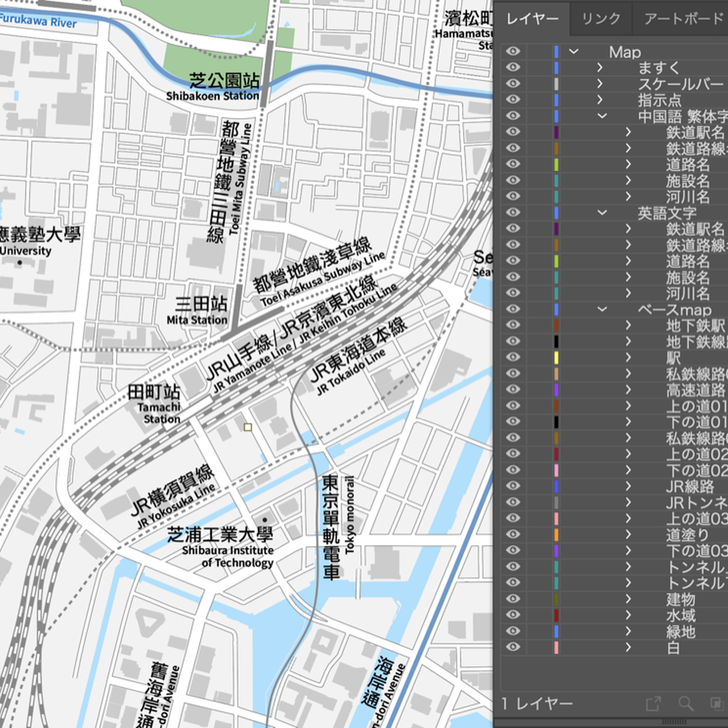728x728 pixels.
Task: Collapse the 英語文字 group
Action: click(x=602, y=212)
